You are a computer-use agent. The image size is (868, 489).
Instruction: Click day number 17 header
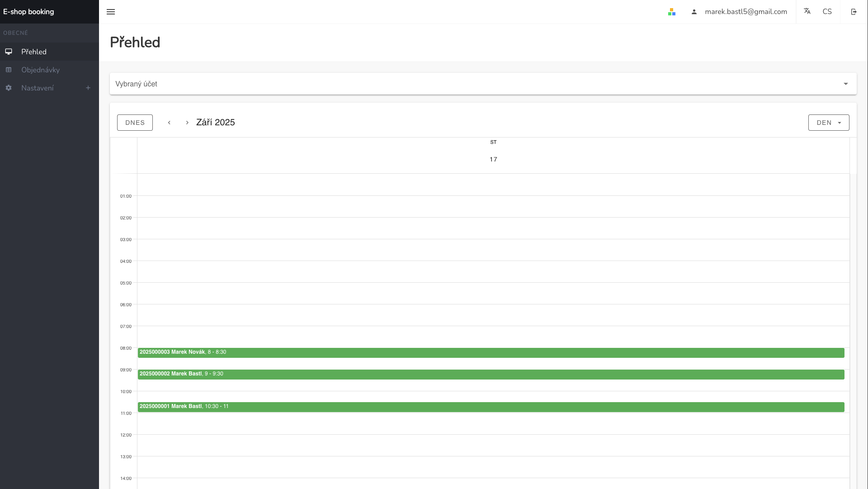point(493,159)
